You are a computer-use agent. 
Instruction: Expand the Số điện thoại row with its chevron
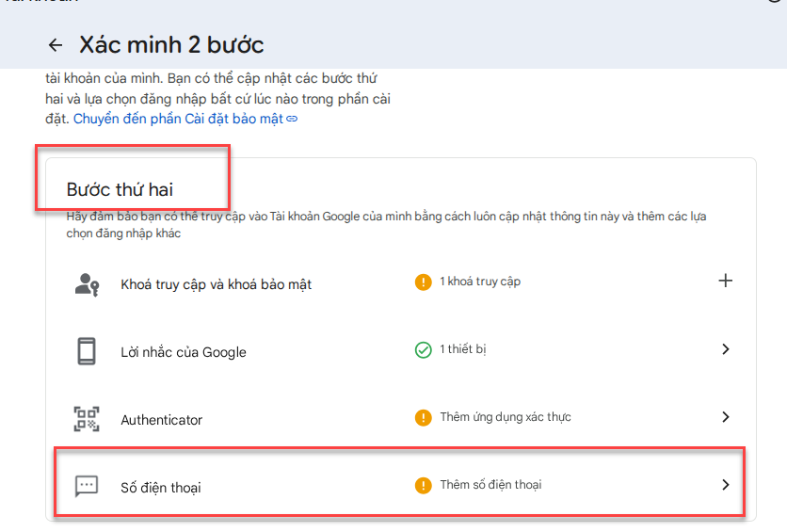tap(725, 485)
